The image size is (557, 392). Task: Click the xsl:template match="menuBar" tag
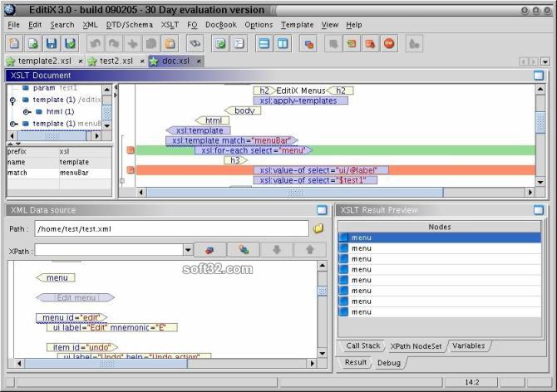click(x=231, y=140)
